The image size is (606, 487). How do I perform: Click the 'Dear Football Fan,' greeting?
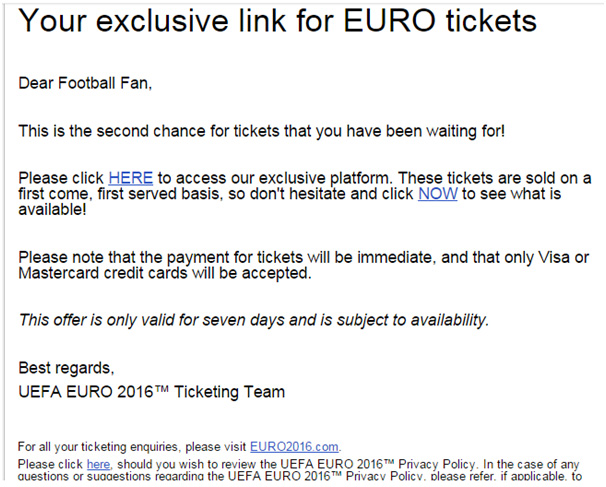85,83
